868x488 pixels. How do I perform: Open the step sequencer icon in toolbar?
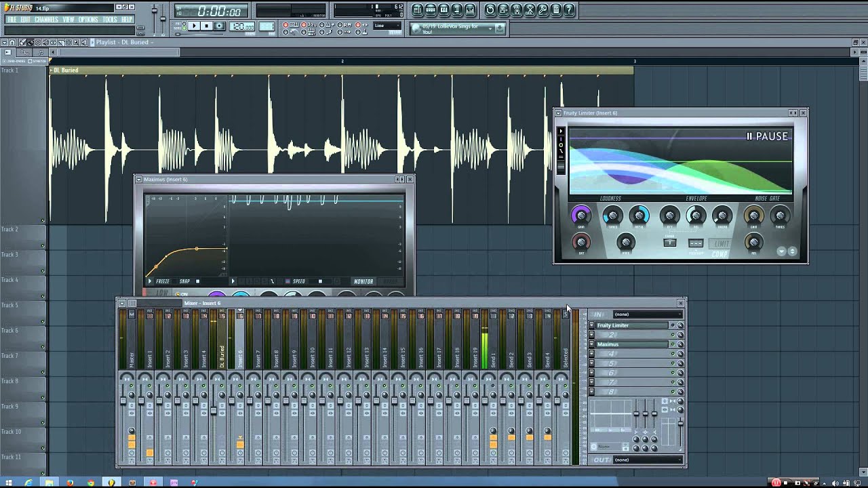click(x=431, y=10)
